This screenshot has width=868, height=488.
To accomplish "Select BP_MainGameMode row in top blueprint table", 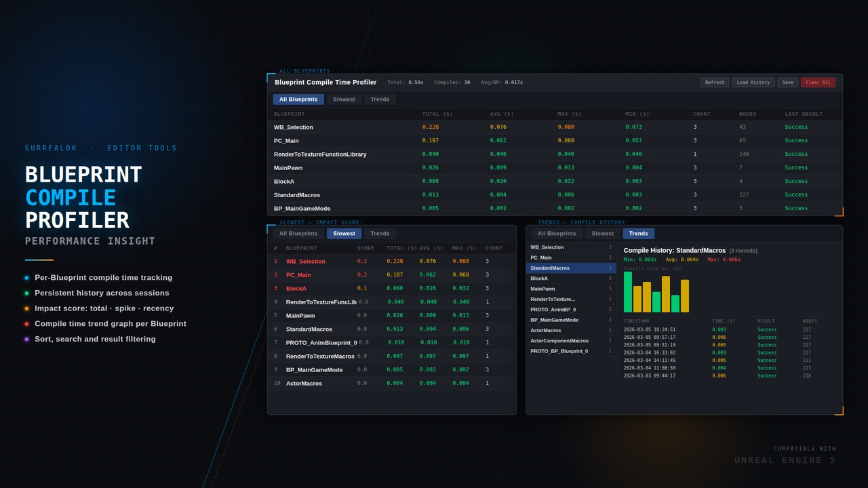I will point(555,209).
